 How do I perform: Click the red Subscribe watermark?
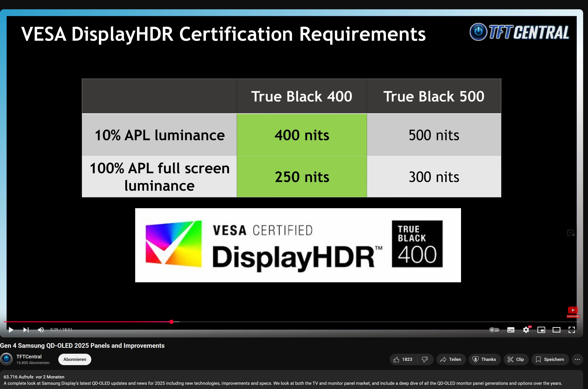[573, 312]
